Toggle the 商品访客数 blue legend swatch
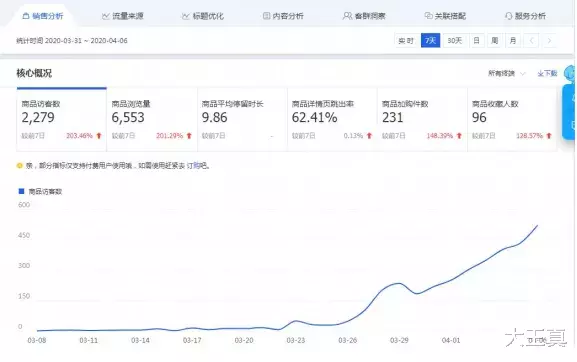This screenshot has height=362, width=577. click(21, 191)
